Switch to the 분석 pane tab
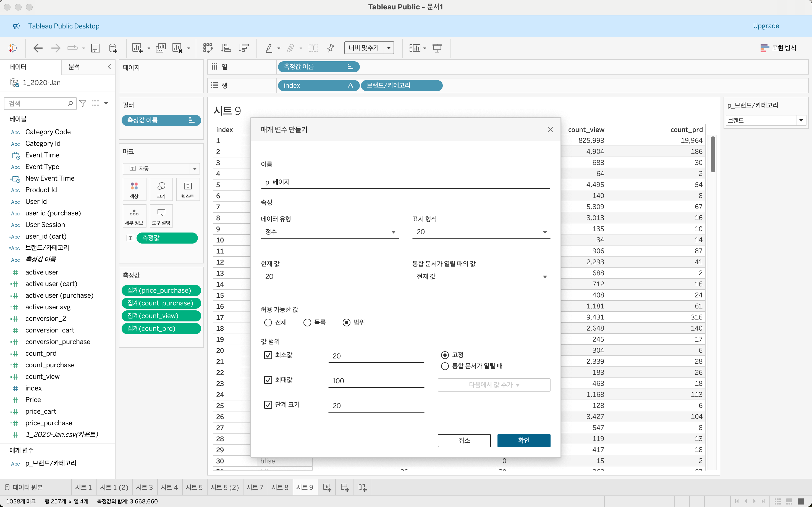Image resolution: width=812 pixels, height=507 pixels. 74,67
